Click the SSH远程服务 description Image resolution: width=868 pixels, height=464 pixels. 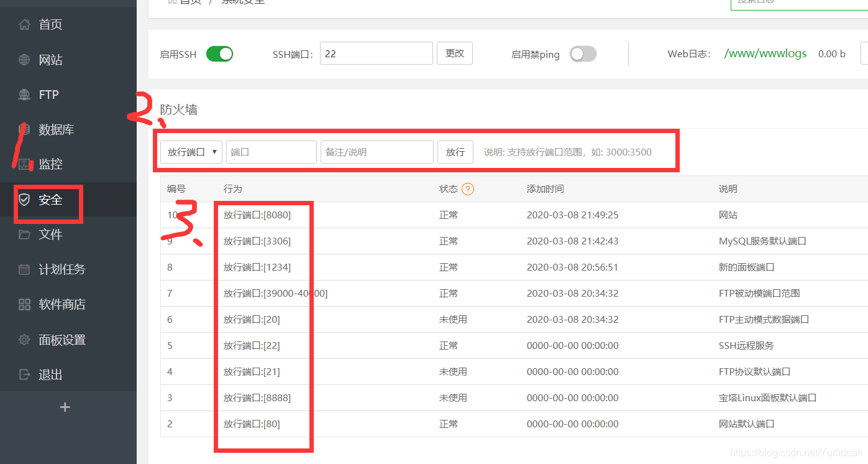pyautogui.click(x=746, y=346)
